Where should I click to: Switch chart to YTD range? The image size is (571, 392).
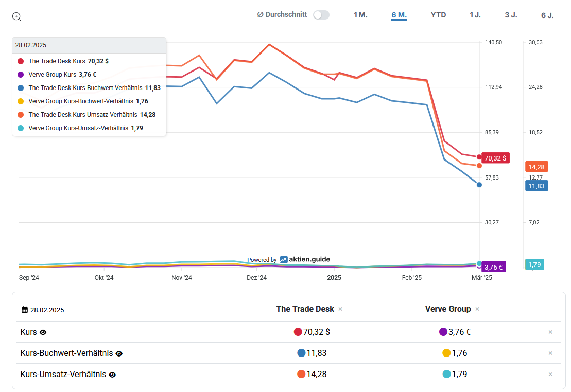tap(439, 15)
